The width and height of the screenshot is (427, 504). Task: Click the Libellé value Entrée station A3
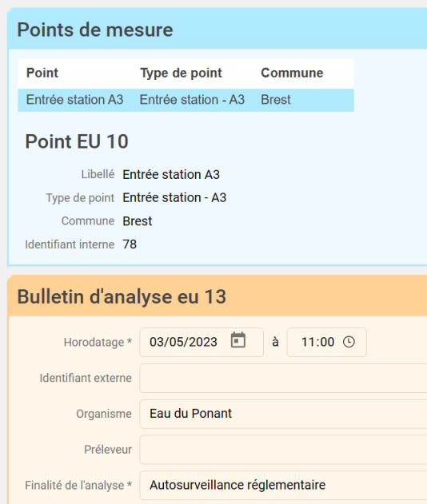pos(171,175)
